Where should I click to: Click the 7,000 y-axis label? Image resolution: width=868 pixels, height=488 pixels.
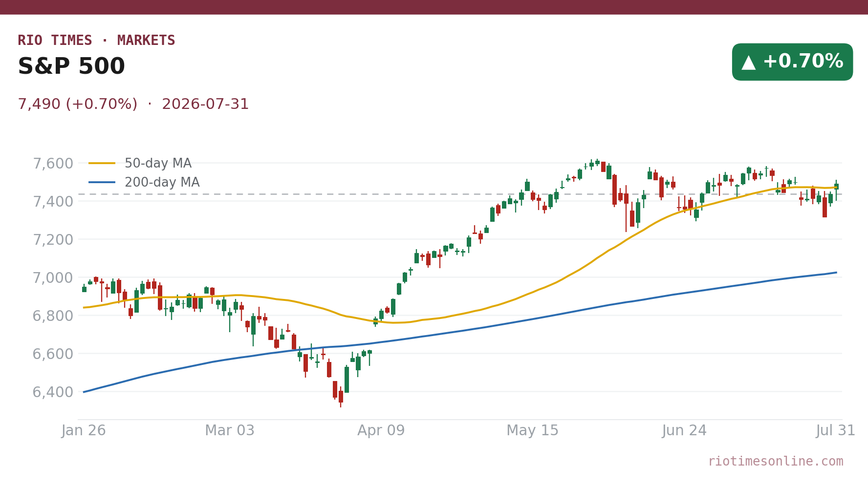point(53,278)
